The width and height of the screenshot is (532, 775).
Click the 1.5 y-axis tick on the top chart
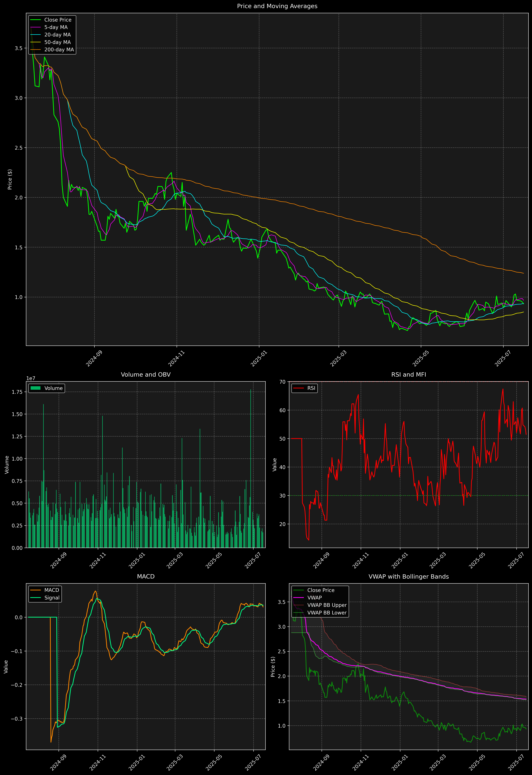click(x=19, y=247)
